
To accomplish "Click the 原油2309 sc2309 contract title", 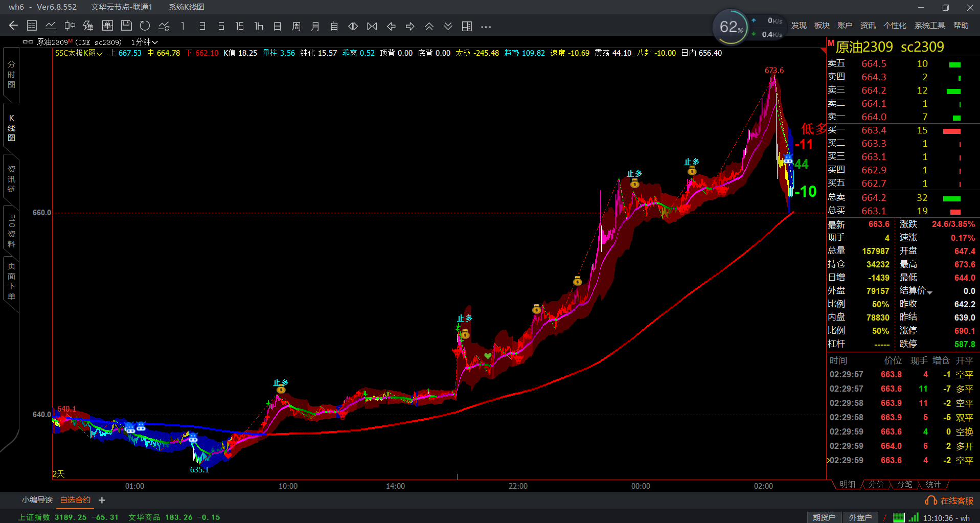I will click(890, 47).
